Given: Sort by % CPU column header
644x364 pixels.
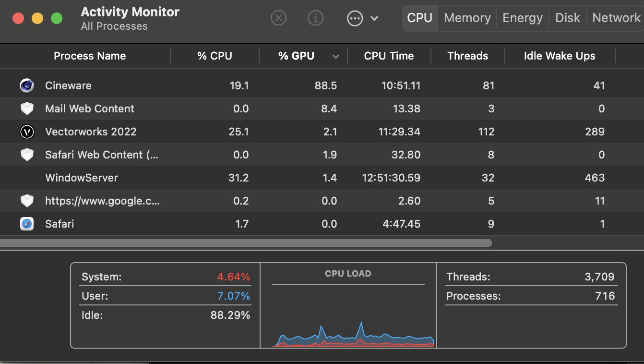Looking at the screenshot, I should click(215, 56).
